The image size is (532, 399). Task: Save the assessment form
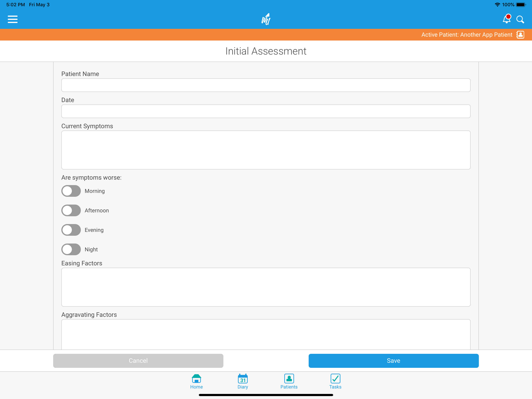pos(394,360)
